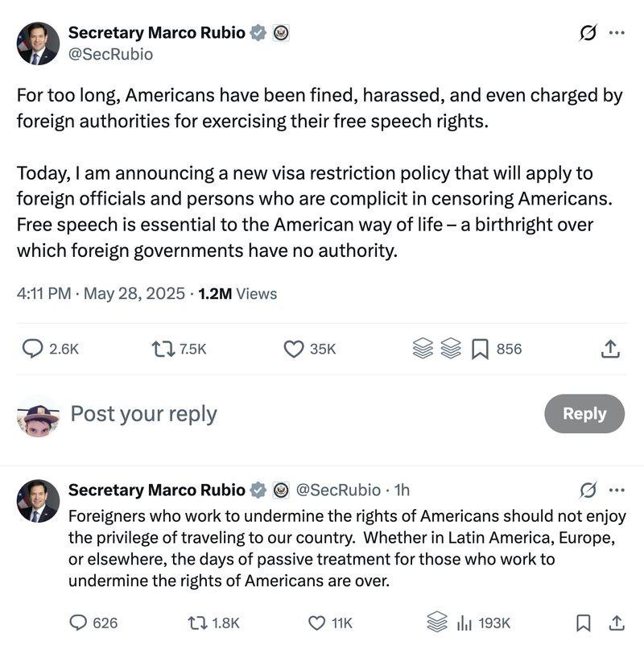Open the more options menu on main post
644x654 pixels.
pyautogui.click(x=617, y=33)
